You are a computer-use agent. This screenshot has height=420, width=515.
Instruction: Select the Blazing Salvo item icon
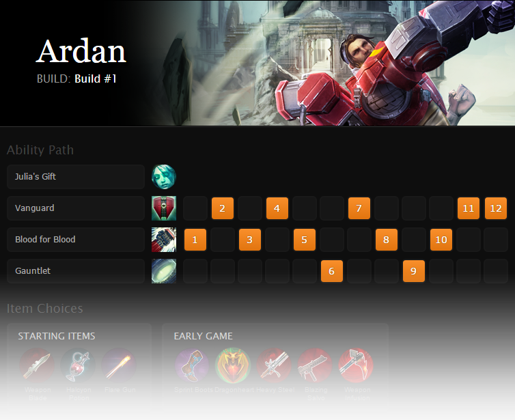coord(315,365)
